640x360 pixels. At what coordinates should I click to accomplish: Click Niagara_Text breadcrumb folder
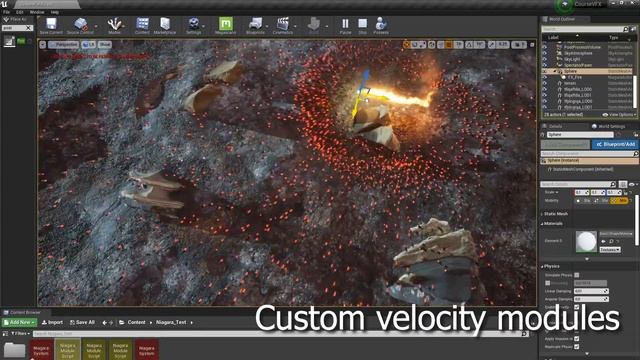click(171, 322)
